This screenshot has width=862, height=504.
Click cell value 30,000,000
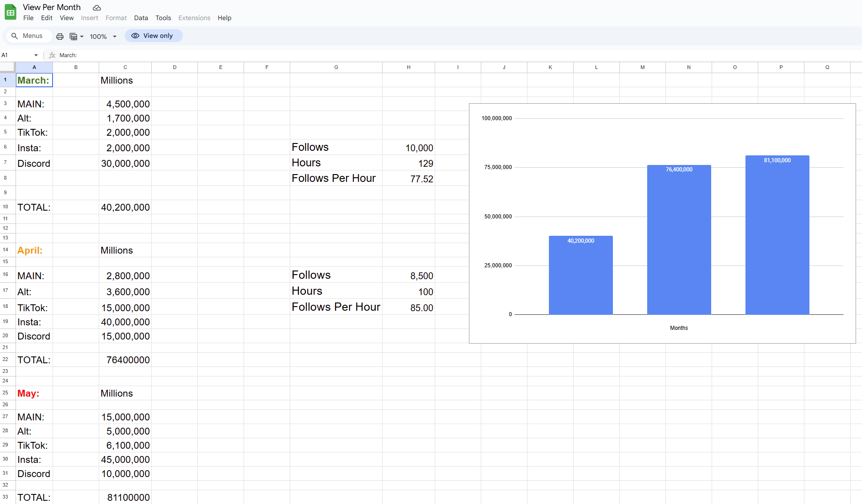(125, 163)
